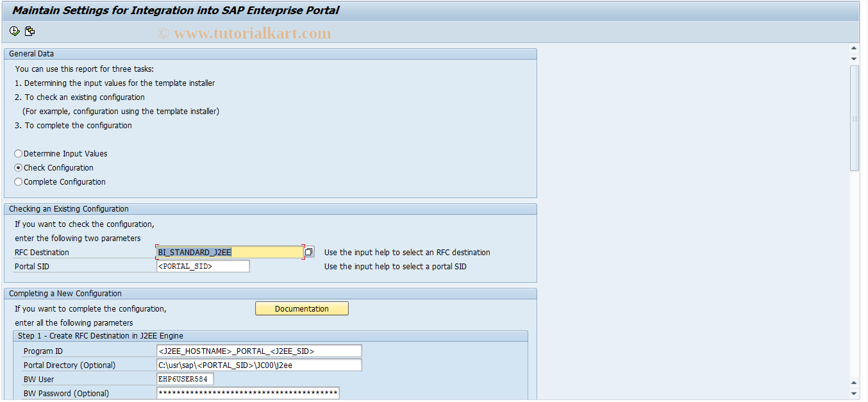Click the General Data group header
The image size is (868, 402).
coord(270,54)
